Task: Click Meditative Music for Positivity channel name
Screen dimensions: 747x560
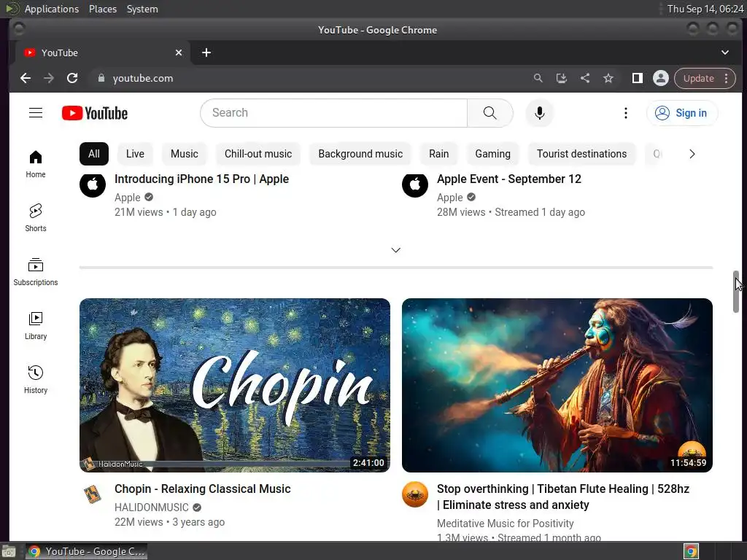Action: click(x=505, y=524)
